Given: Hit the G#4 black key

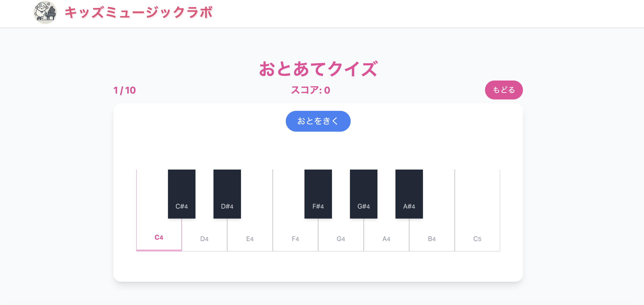Looking at the screenshot, I should (363, 194).
